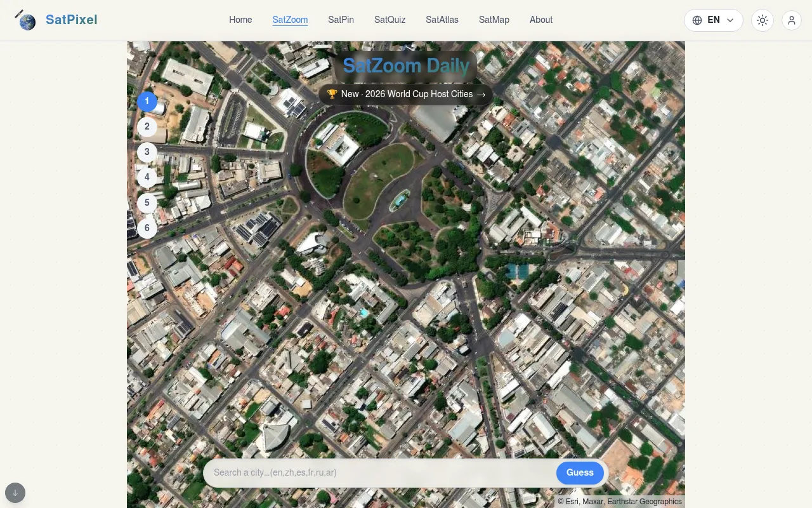The height and width of the screenshot is (508, 812).
Task: Switch to zoom level 3
Action: (147, 152)
